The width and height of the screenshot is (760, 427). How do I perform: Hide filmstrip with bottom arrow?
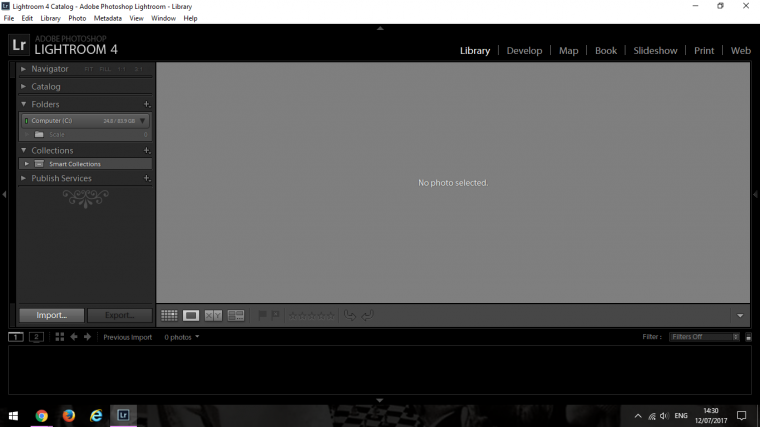tap(380, 400)
